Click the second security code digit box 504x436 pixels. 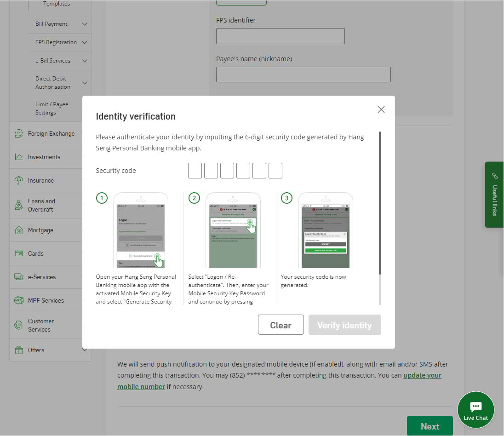click(x=211, y=171)
